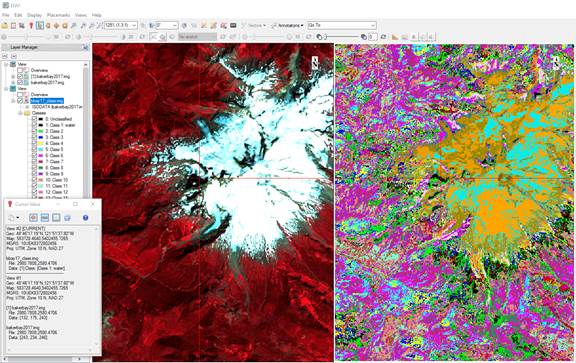The image size is (576, 363).
Task: Click the Class 5 cyan color swatch
Action: point(41,150)
